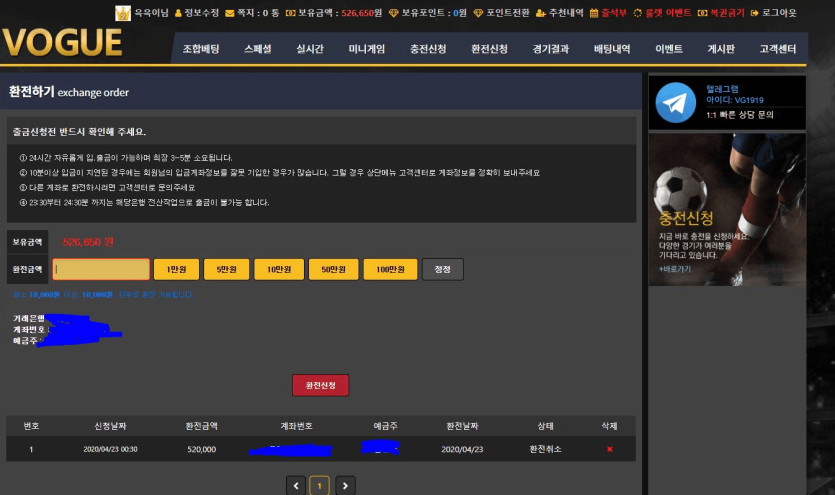
Task: Open 배팅내역 menu
Action: tap(612, 49)
